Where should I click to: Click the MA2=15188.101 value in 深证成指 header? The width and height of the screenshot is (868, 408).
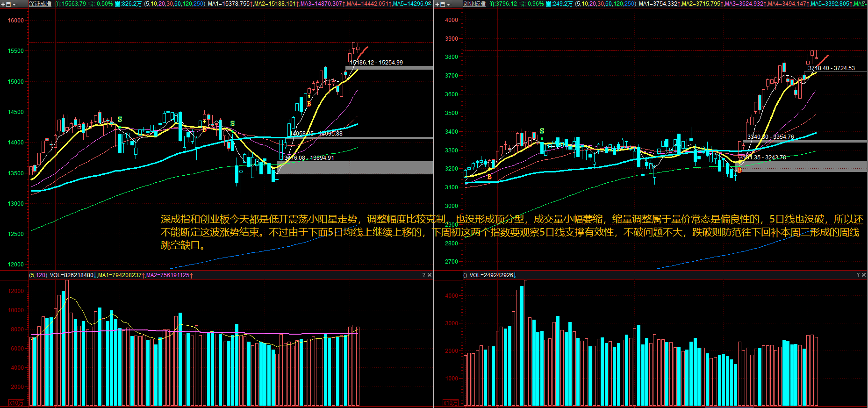276,4
